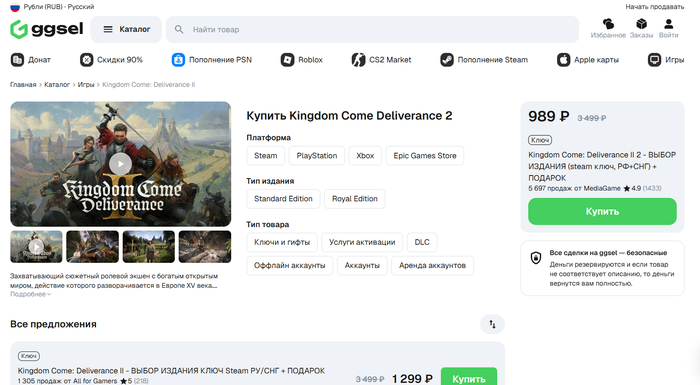
Task: Open the CS2 Market icon
Action: pyautogui.click(x=358, y=59)
